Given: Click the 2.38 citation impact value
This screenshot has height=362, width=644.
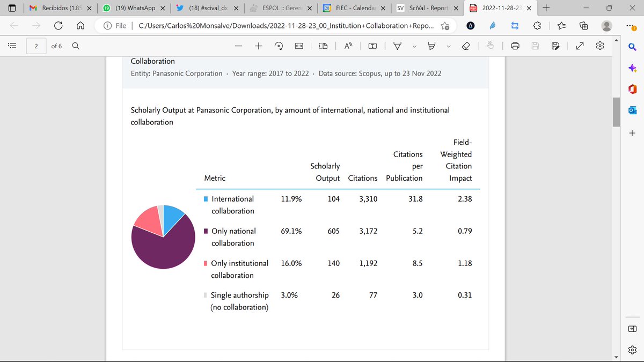Looking at the screenshot, I should tap(464, 198).
